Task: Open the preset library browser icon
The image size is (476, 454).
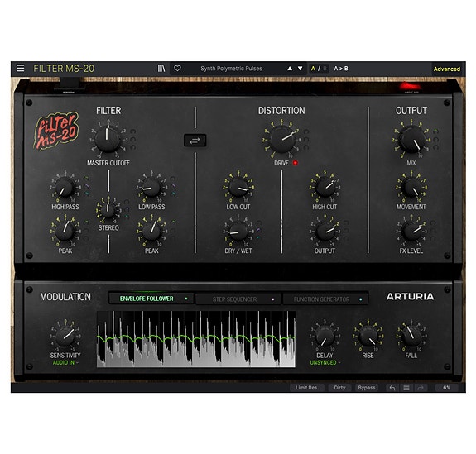Action: [x=161, y=69]
